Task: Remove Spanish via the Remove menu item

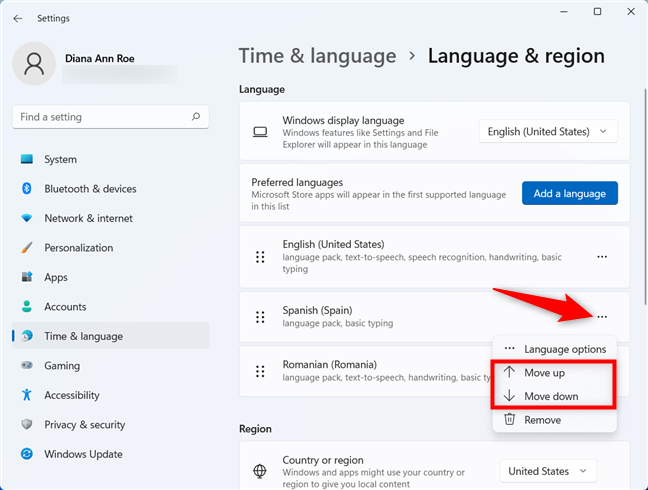Action: (x=543, y=420)
